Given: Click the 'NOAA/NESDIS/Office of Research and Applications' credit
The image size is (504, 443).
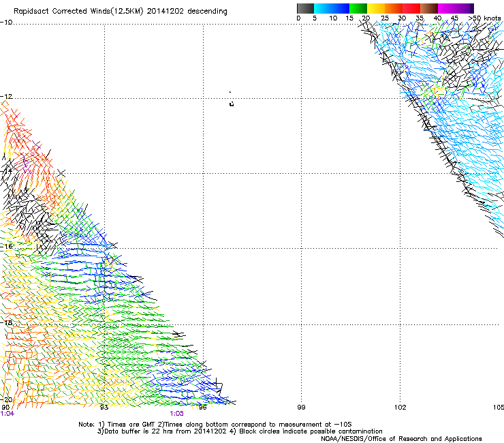Looking at the screenshot, I should click(401, 439).
